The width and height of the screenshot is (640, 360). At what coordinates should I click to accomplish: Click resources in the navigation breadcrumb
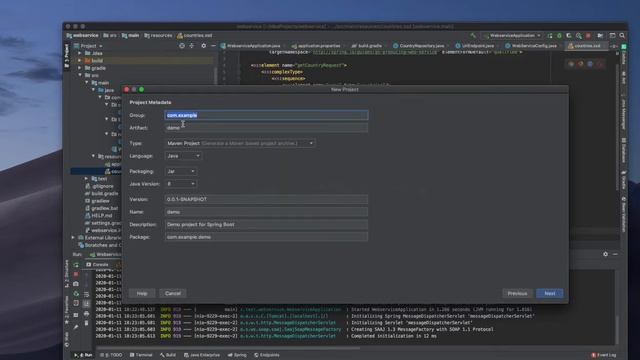point(158,36)
